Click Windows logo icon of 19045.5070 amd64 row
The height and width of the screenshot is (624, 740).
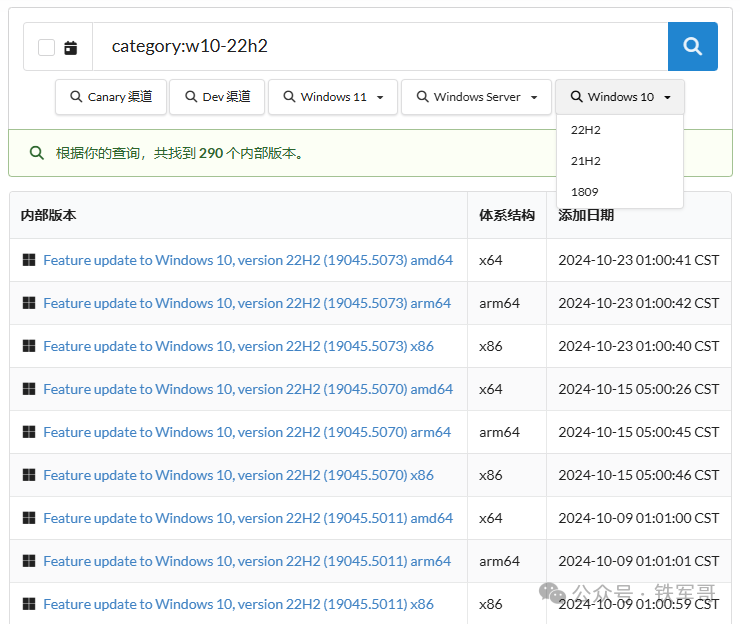click(x=29, y=389)
